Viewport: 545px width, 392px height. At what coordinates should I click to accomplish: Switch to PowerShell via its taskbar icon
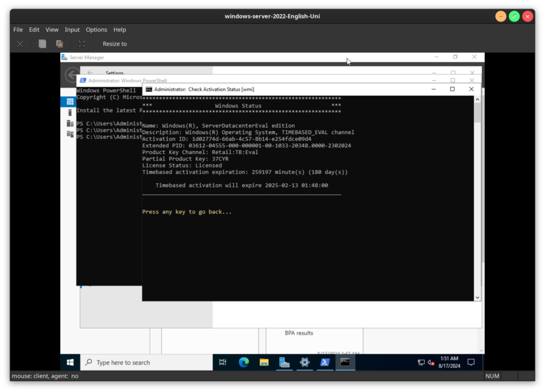click(x=325, y=363)
